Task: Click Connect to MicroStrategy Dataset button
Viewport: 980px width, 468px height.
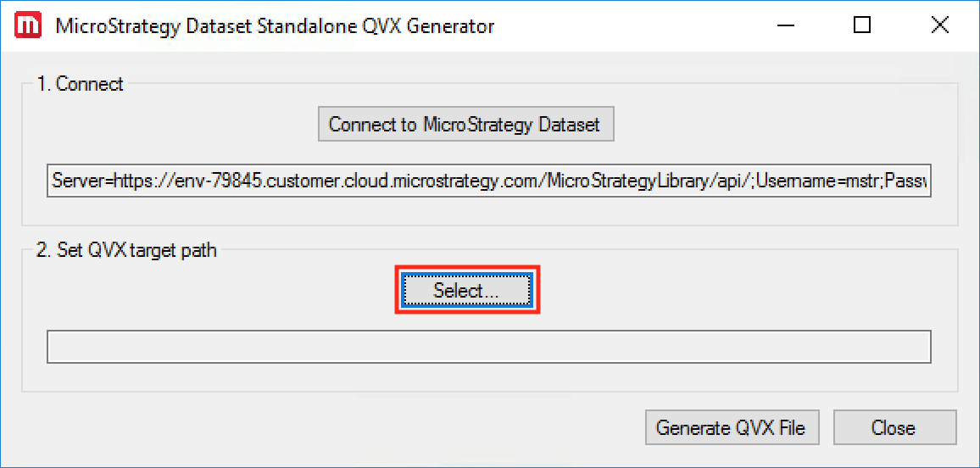Action: 465,125
